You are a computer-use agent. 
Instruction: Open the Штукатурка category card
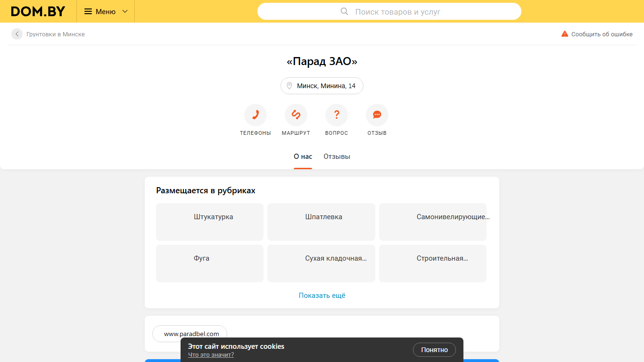(x=210, y=222)
